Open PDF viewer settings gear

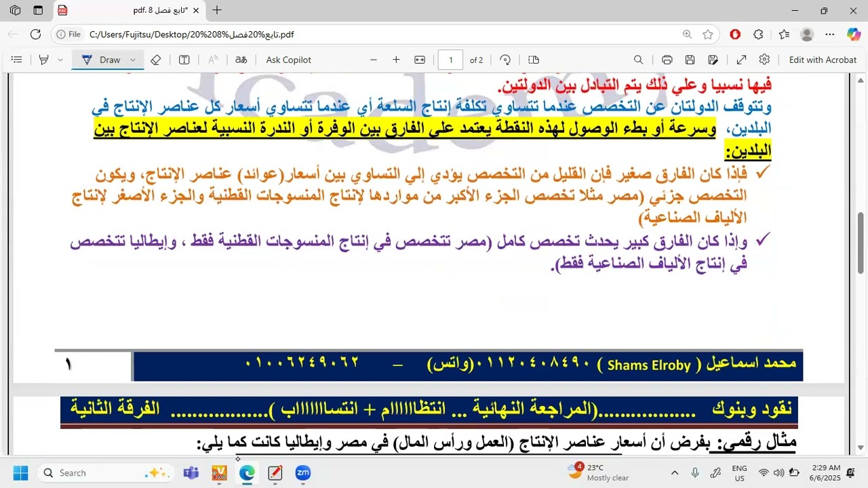pos(765,60)
